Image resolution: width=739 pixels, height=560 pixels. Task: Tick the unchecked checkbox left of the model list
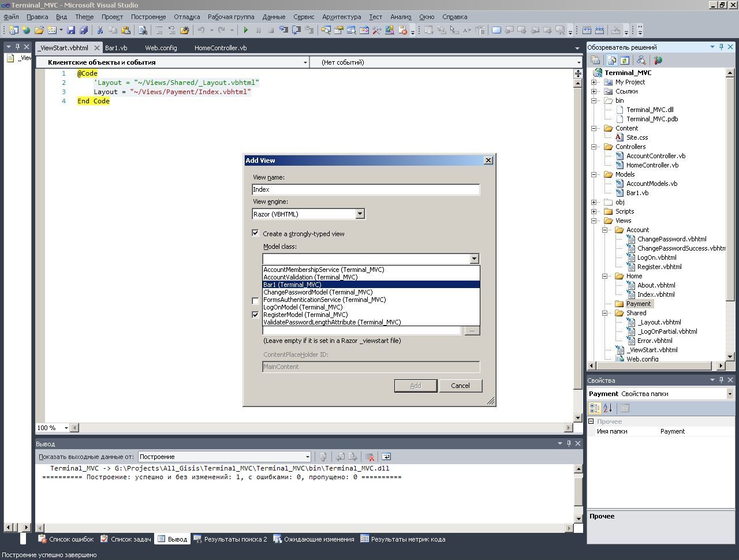[x=255, y=300]
